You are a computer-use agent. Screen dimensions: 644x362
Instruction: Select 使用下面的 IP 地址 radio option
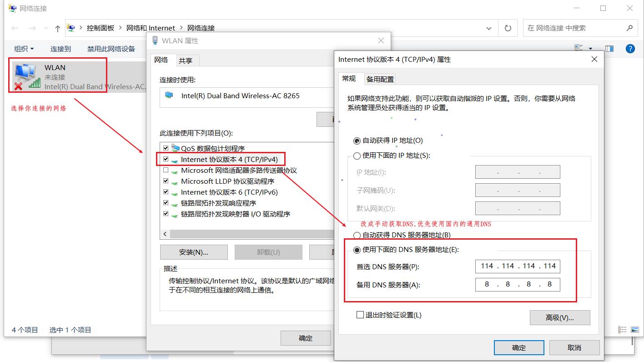pos(357,156)
